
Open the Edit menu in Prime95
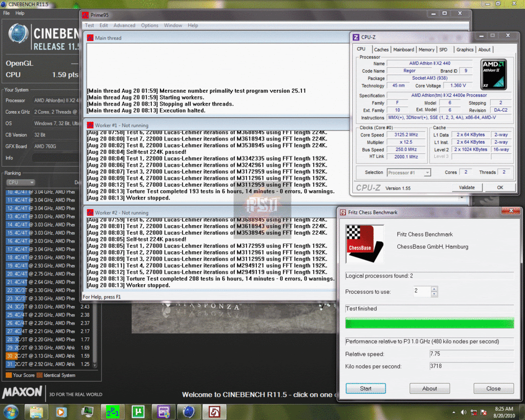(x=104, y=26)
